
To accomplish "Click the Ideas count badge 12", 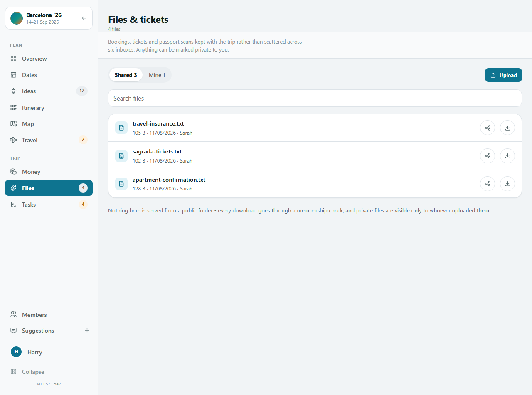I will pos(82,91).
